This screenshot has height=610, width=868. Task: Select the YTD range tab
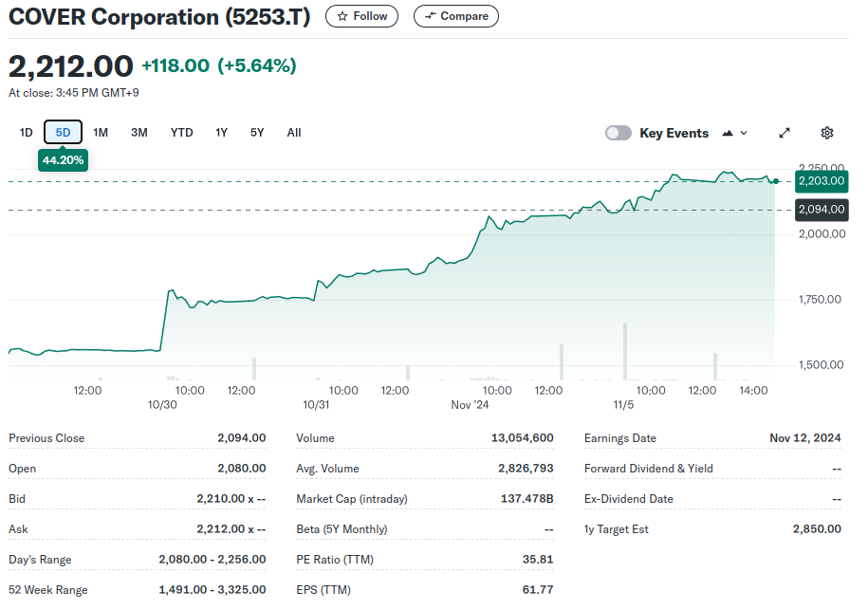(181, 132)
